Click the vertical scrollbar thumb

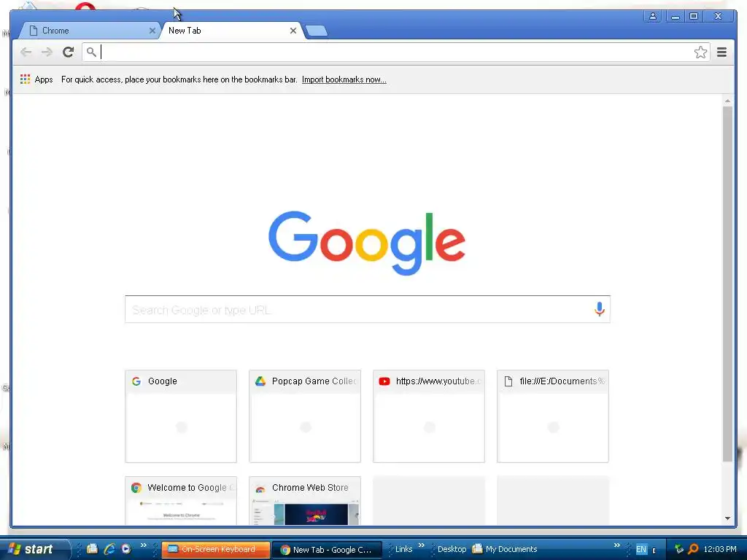click(727, 284)
